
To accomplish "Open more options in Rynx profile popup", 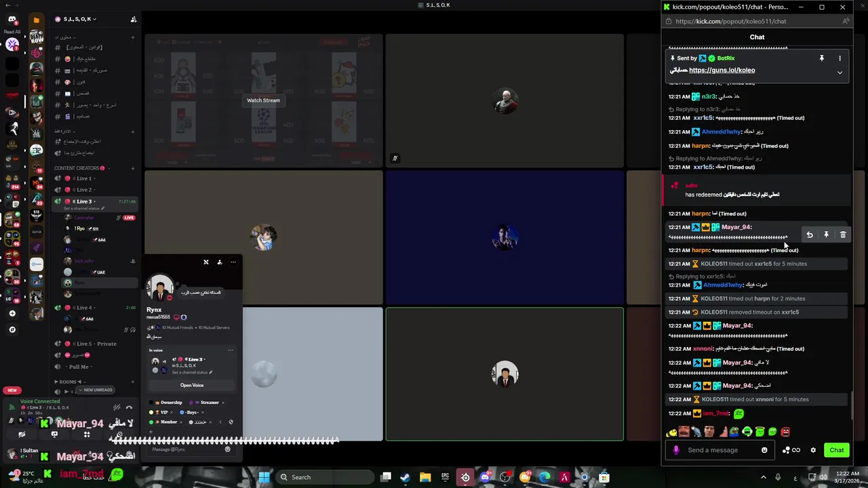I will coord(233,262).
